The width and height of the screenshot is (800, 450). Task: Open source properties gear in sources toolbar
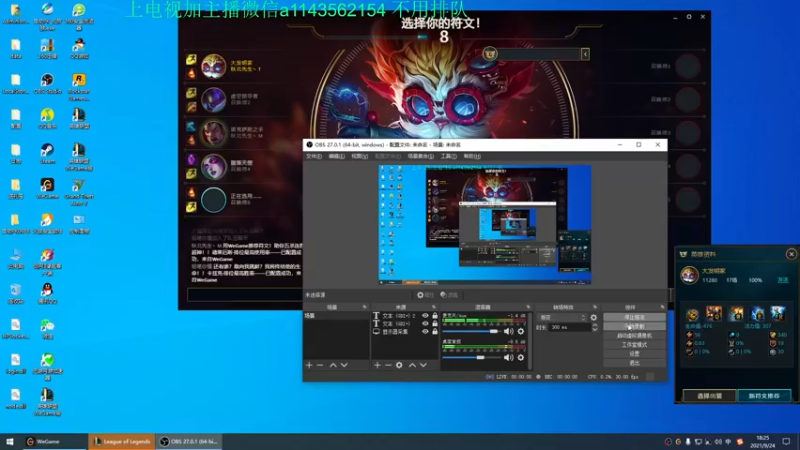399,365
